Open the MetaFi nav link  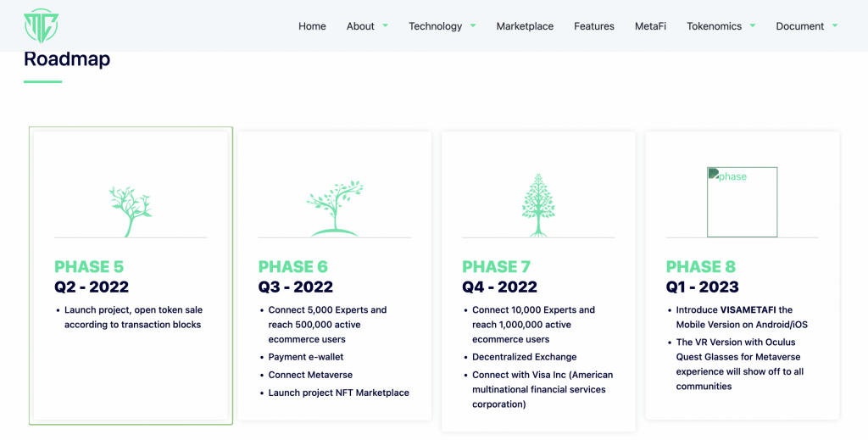[x=650, y=26]
